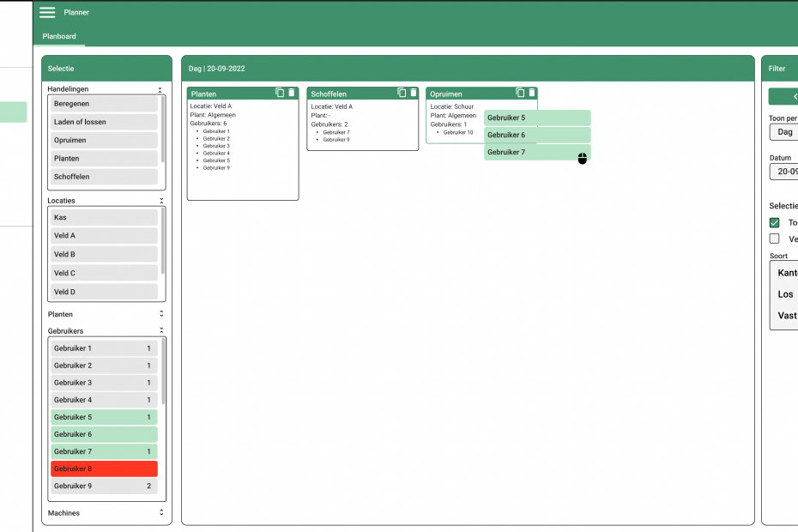Collapse the Handelingen section
Viewport: 798px width, 532px height.
pyautogui.click(x=160, y=89)
